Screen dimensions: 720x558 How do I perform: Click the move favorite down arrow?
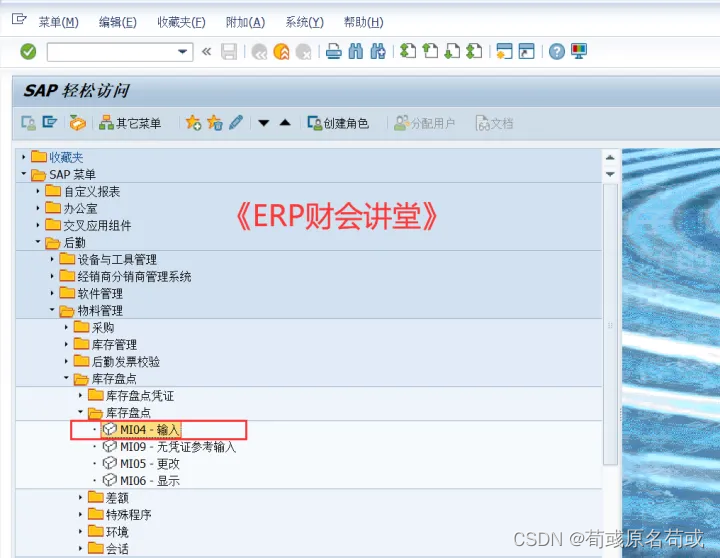point(264,123)
